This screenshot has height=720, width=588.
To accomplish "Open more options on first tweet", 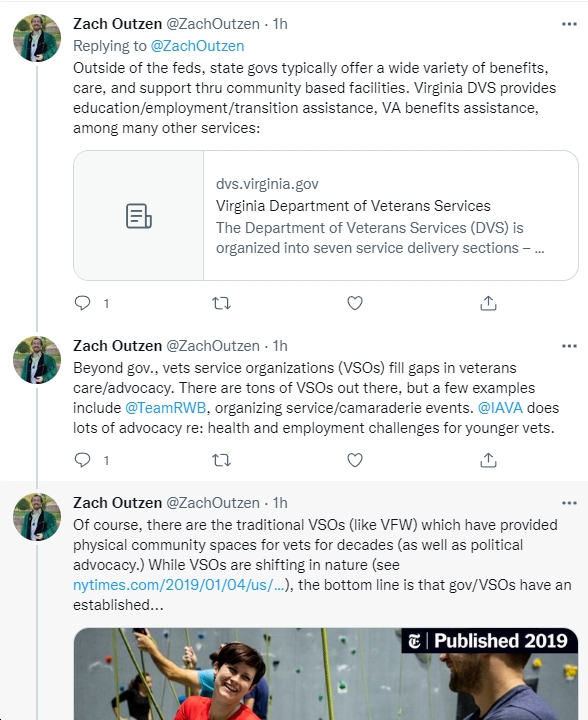I will pyautogui.click(x=569, y=24).
